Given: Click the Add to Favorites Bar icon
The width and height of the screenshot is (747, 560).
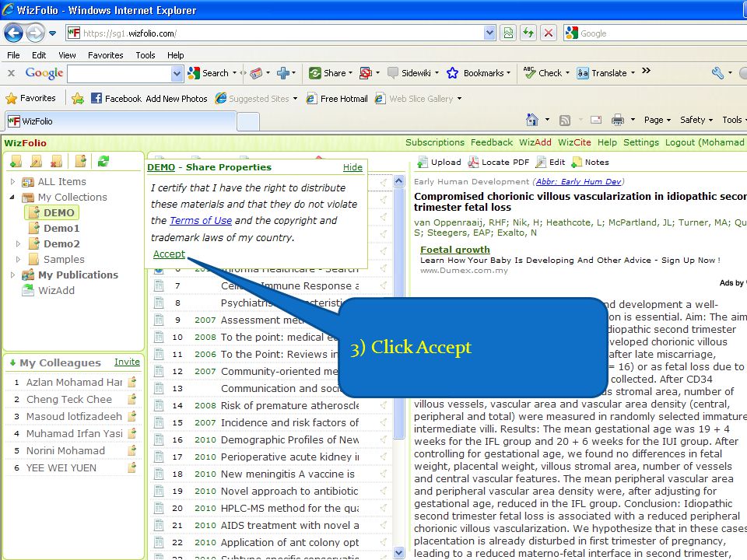Looking at the screenshot, I should point(78,98).
